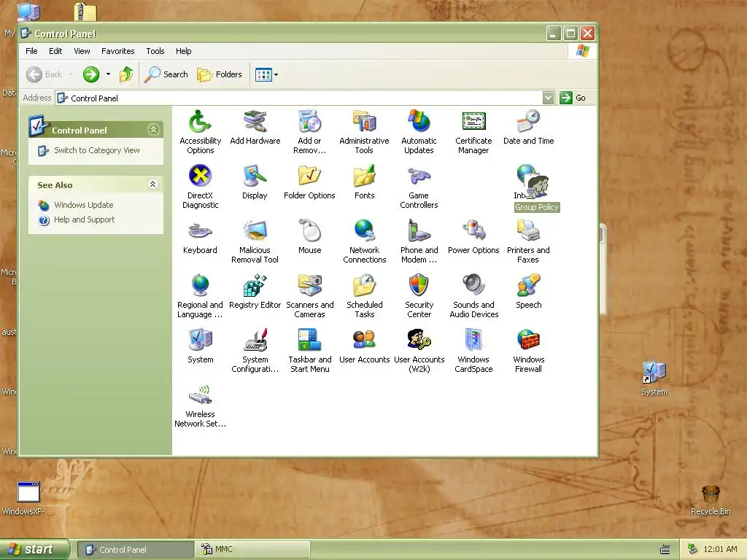
Task: Select Wireless Network Setup icon
Action: click(x=200, y=395)
